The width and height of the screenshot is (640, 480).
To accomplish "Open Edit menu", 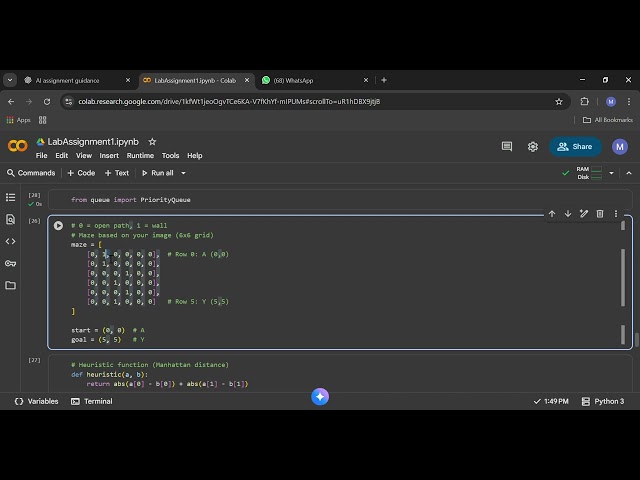I will point(62,156).
